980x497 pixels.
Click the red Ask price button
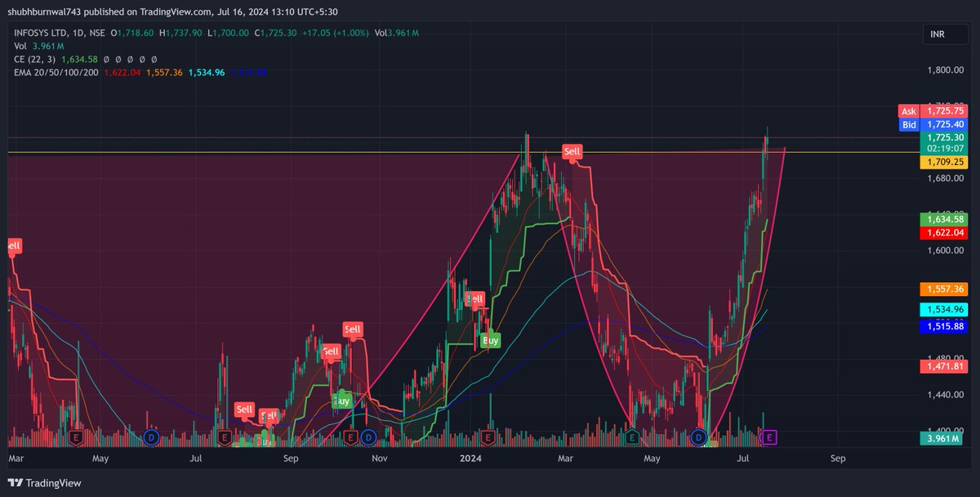[x=909, y=110]
